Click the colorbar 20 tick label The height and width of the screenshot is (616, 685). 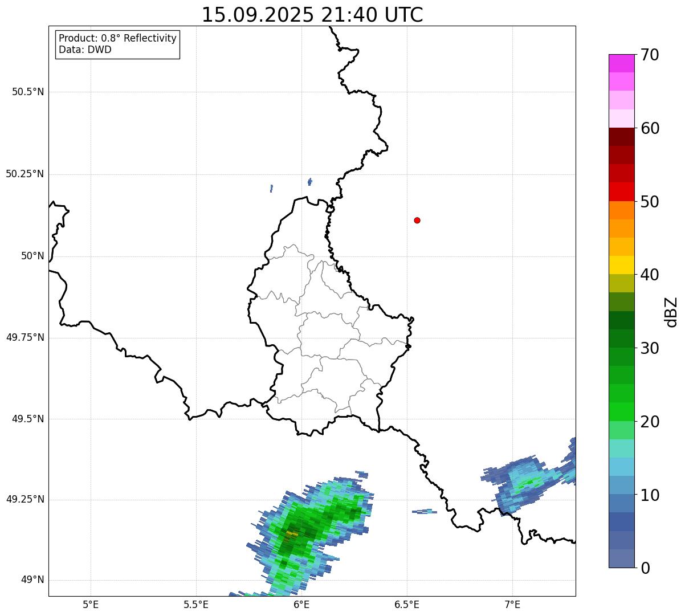point(650,422)
